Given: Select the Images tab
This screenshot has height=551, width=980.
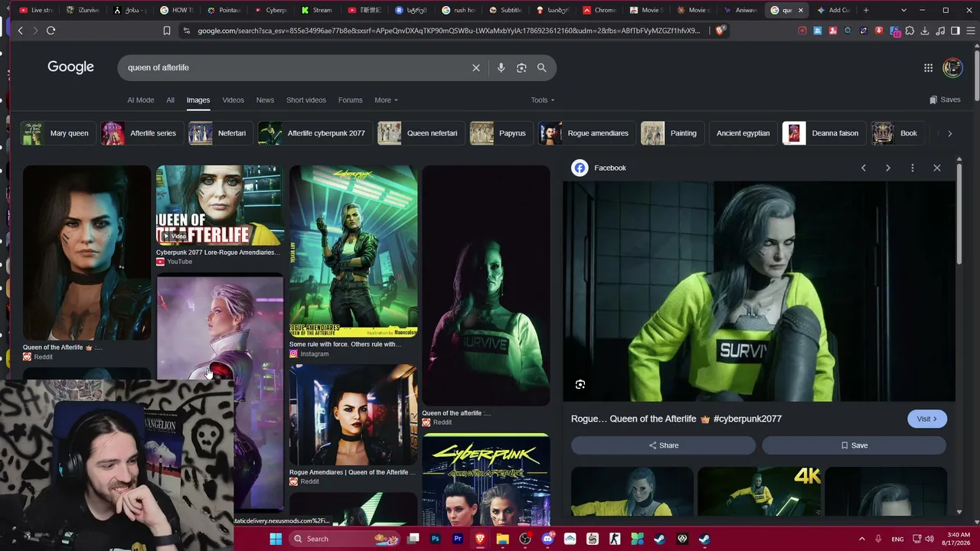Looking at the screenshot, I should 198,100.
